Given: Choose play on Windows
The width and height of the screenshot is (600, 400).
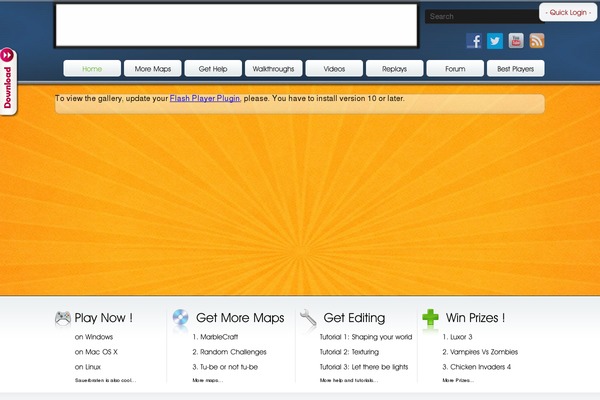Looking at the screenshot, I should 94,337.
